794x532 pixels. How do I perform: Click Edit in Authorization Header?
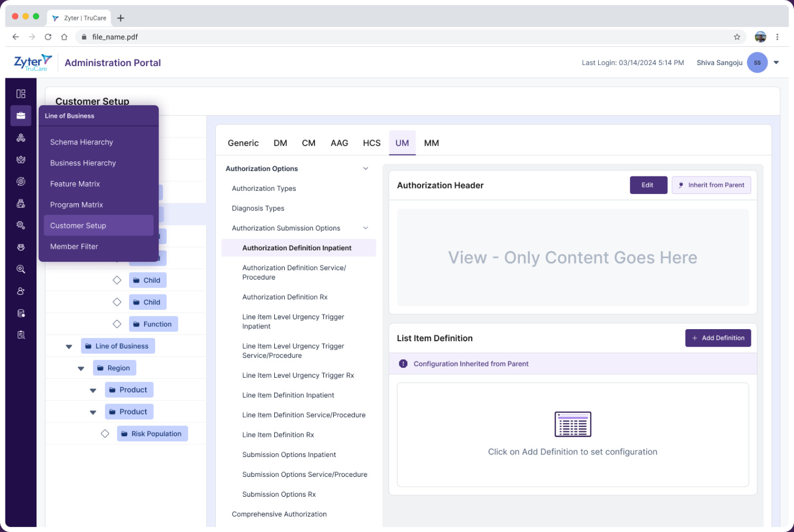(x=648, y=185)
